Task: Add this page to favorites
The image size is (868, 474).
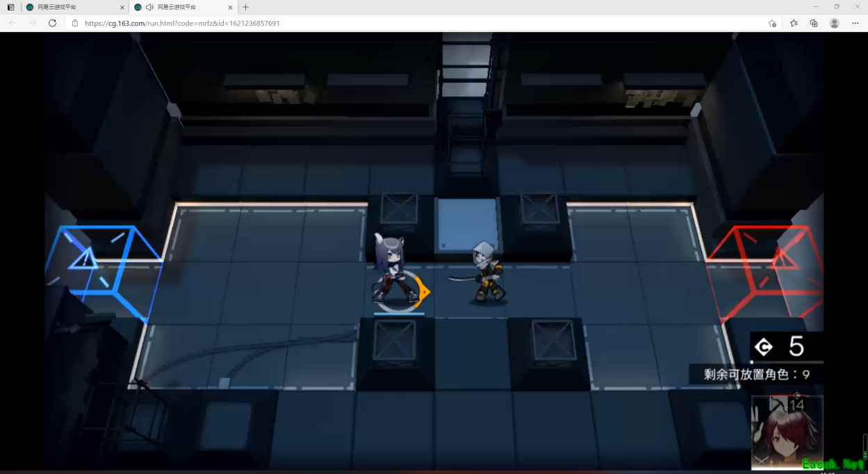Action: tap(772, 23)
